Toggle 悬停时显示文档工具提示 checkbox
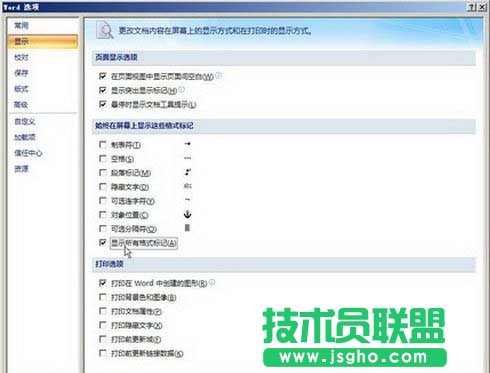The width and height of the screenshot is (490, 373). pos(103,104)
